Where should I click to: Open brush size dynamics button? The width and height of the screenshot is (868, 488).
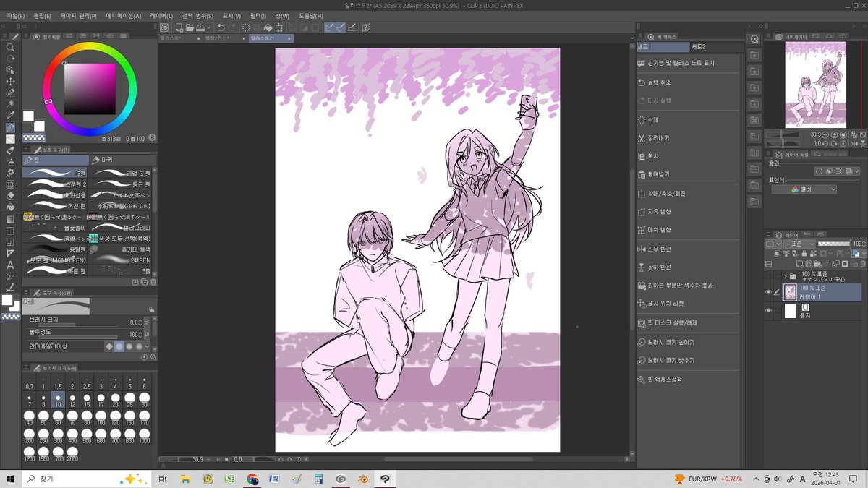click(148, 322)
